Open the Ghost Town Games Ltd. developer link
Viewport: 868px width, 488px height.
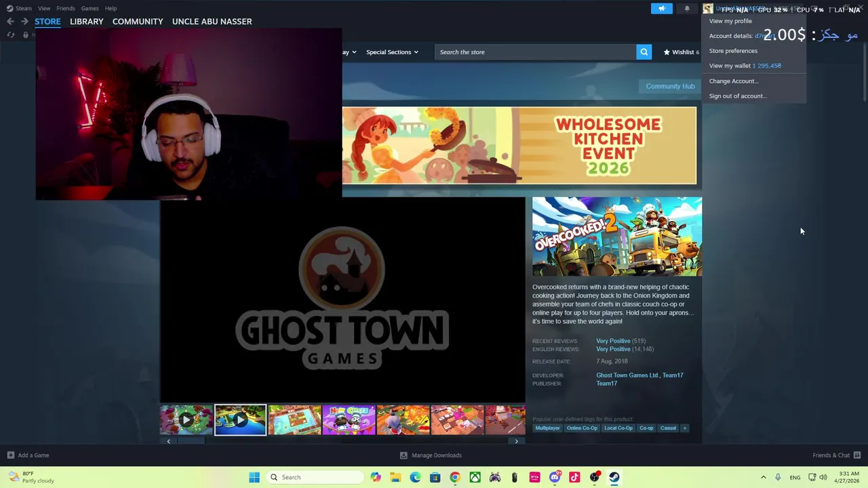[x=627, y=375]
